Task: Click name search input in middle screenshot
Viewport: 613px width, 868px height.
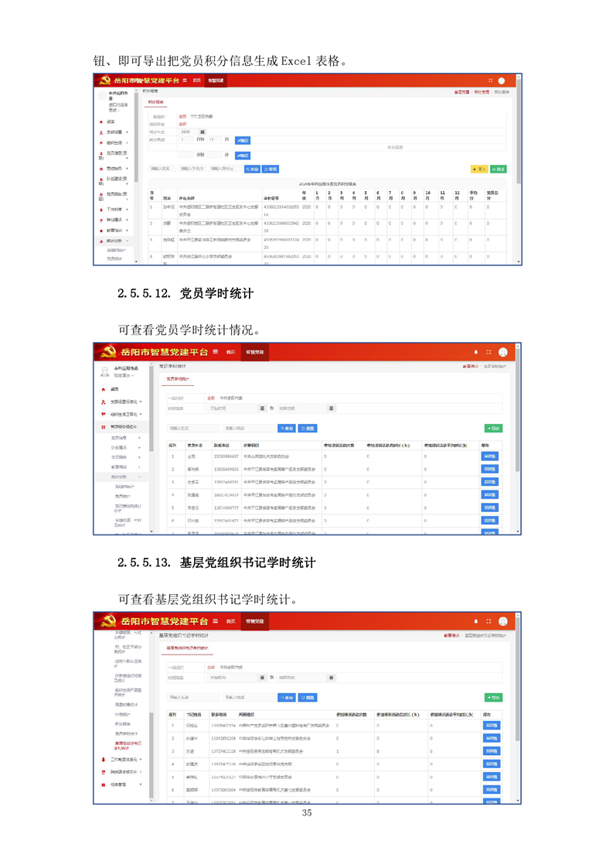Action: point(188,428)
